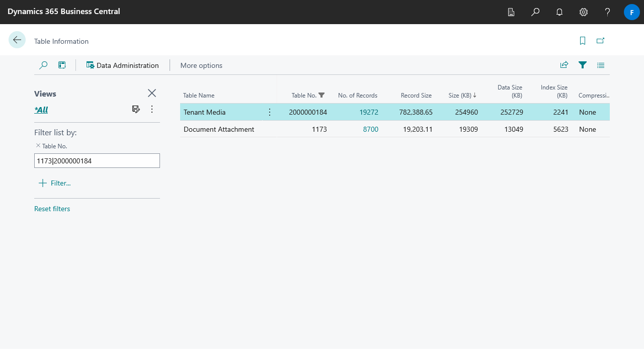Open the Views more options ellipsis
This screenshot has width=644, height=362.
[152, 109]
